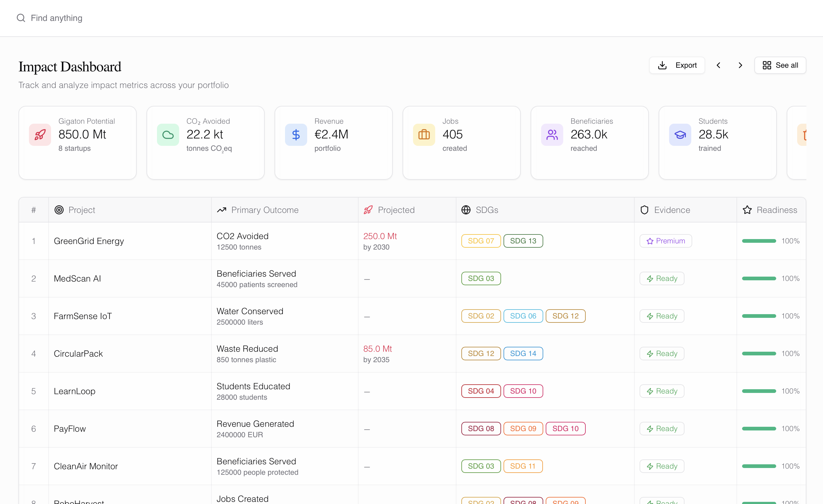
Task: Click SDG 06 tag in FarmSense IoT row
Action: click(x=523, y=316)
